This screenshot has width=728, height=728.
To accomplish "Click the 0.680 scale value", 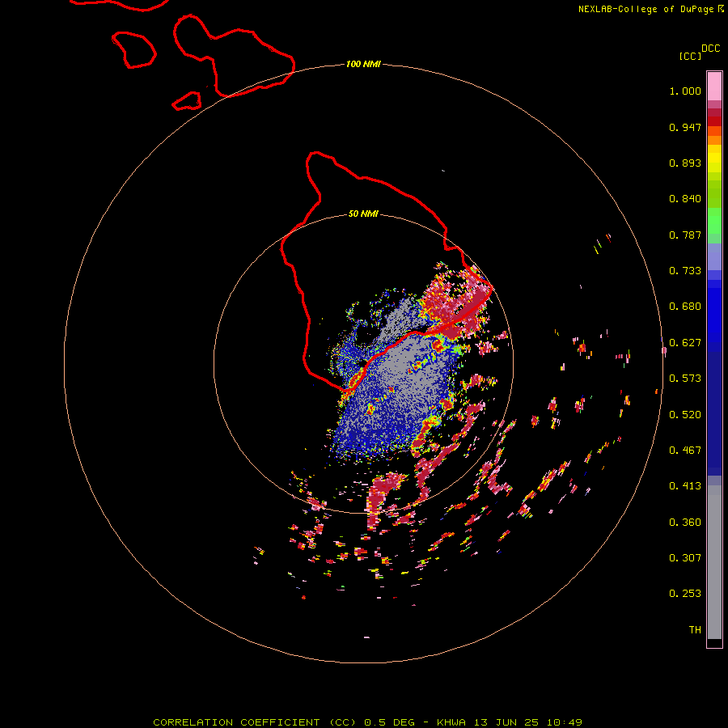I will (685, 307).
